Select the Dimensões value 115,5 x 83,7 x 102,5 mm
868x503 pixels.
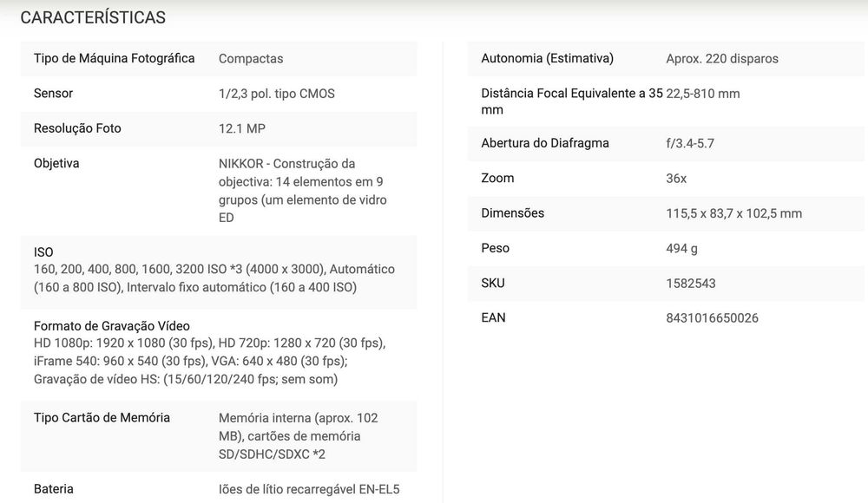[x=734, y=213]
